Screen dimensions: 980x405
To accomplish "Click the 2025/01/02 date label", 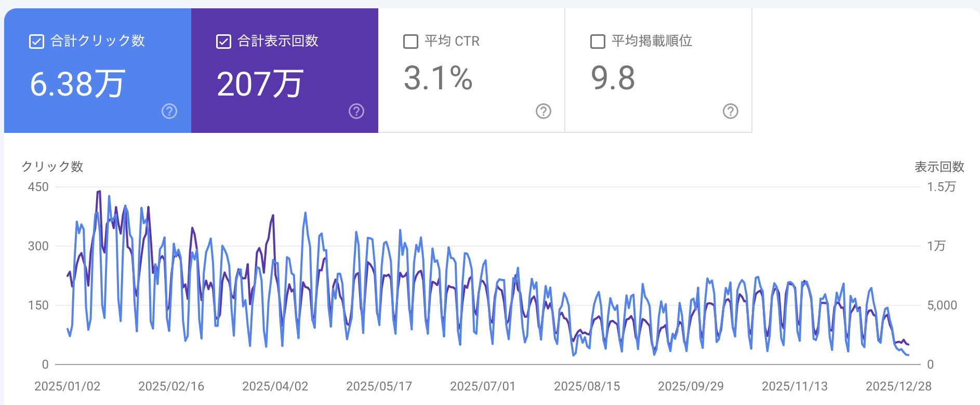I will [x=68, y=386].
